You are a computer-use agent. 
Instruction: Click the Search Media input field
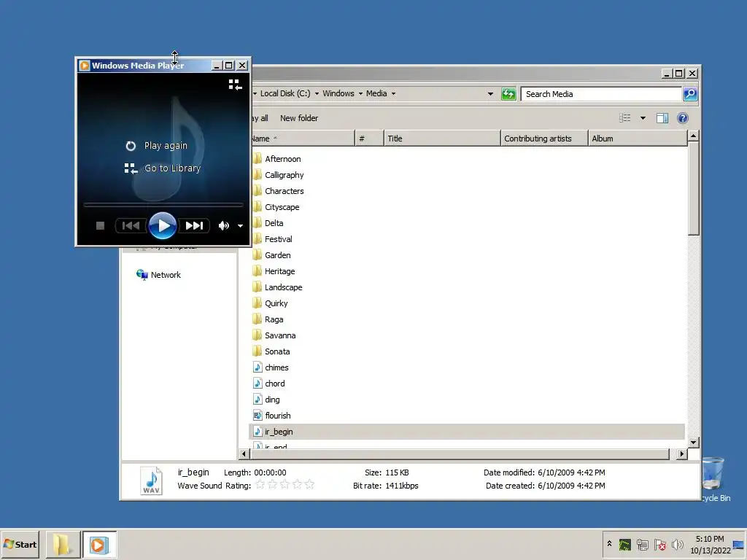click(601, 94)
